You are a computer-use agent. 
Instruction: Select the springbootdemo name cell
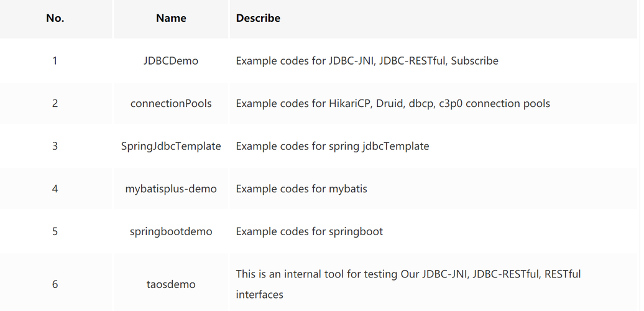[x=171, y=232]
